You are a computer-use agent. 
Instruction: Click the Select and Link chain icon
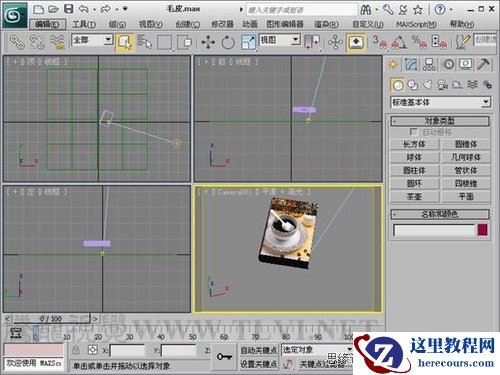coord(17,42)
